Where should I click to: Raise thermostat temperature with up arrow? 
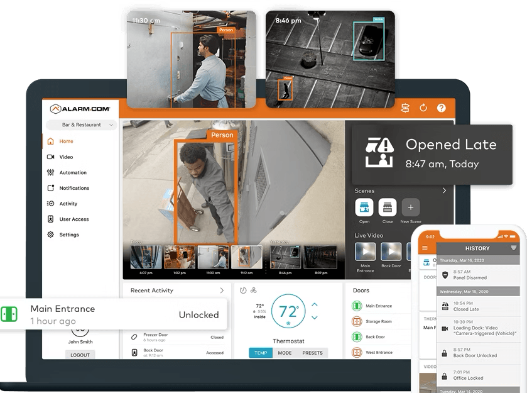pos(315,305)
